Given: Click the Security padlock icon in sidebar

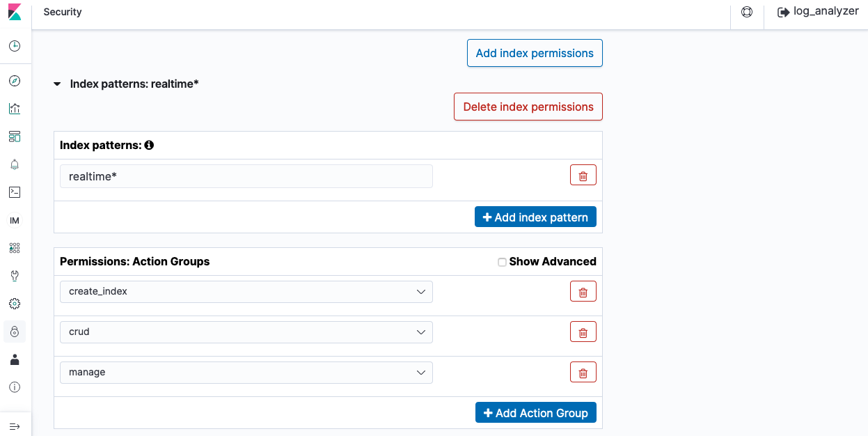Looking at the screenshot, I should 15,332.
